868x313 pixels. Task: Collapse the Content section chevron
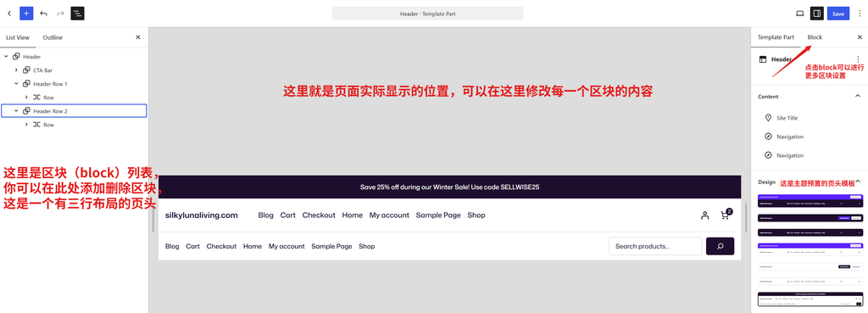858,97
